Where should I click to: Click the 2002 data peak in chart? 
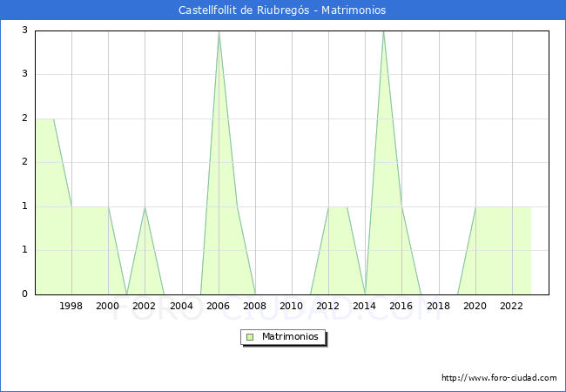tap(145, 207)
